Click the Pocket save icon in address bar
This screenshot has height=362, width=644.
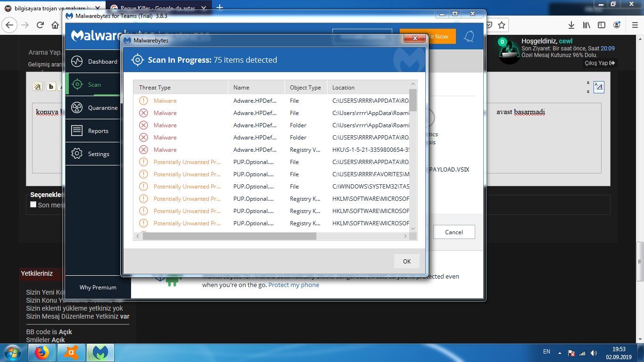pyautogui.click(x=490, y=25)
